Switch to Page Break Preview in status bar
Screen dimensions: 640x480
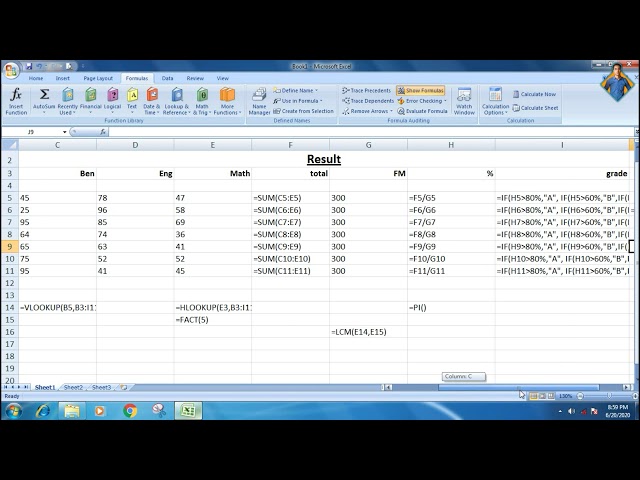click(551, 396)
